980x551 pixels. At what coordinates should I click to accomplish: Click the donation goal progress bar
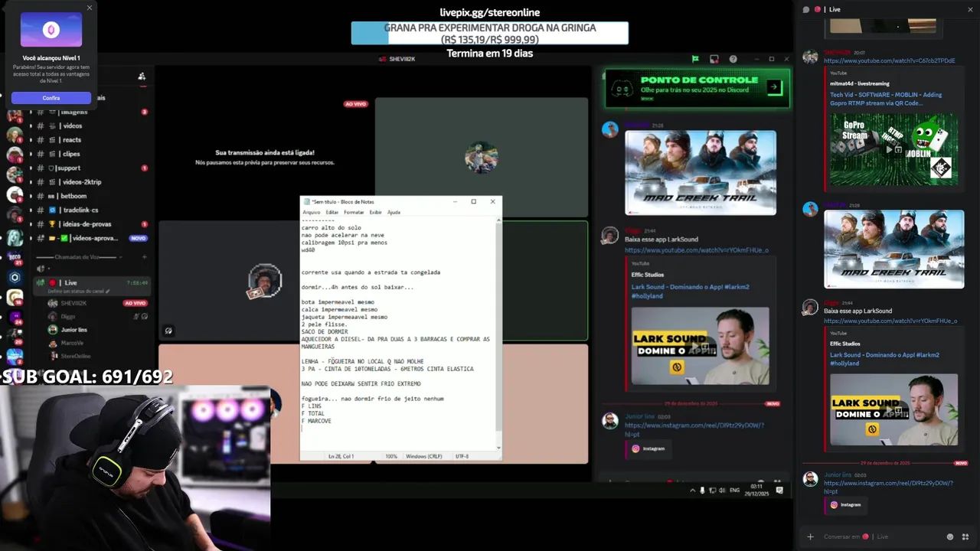(x=489, y=33)
